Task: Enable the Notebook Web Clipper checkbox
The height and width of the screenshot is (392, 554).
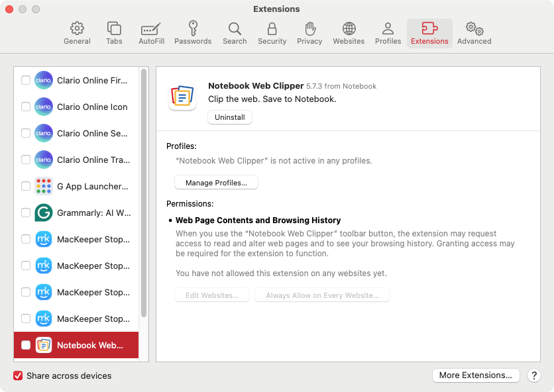Action: (x=25, y=345)
